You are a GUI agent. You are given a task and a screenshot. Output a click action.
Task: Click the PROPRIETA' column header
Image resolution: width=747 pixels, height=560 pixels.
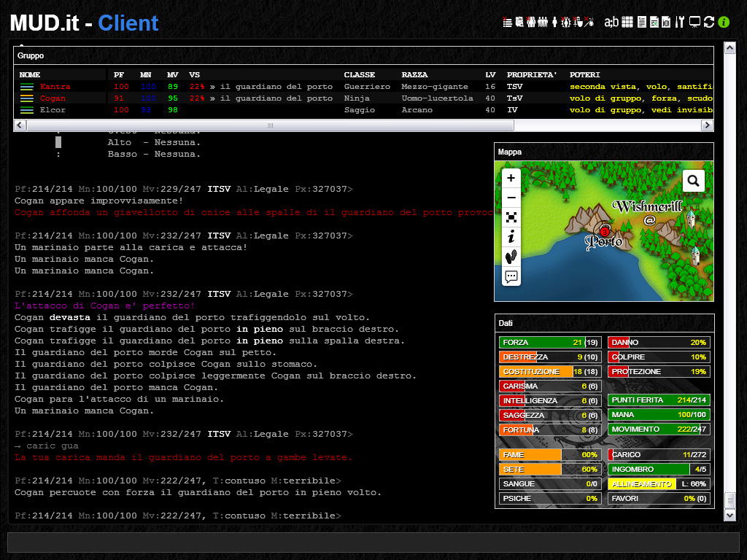pos(532,75)
